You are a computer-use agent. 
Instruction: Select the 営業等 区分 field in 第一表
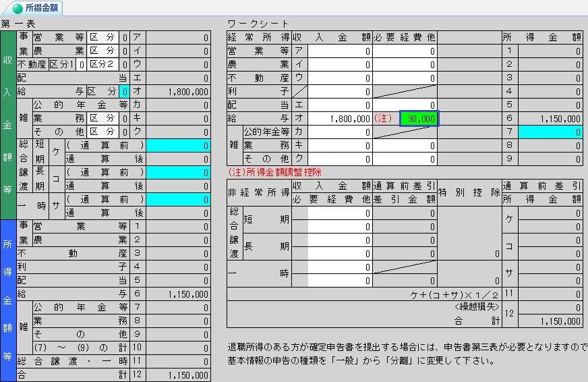pyautogui.click(x=124, y=38)
